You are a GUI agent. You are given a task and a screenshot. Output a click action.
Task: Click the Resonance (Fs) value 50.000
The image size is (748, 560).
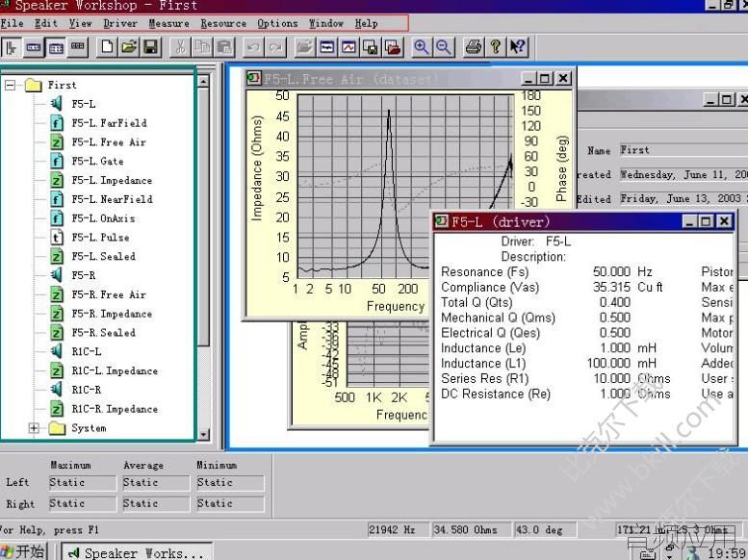tap(611, 272)
